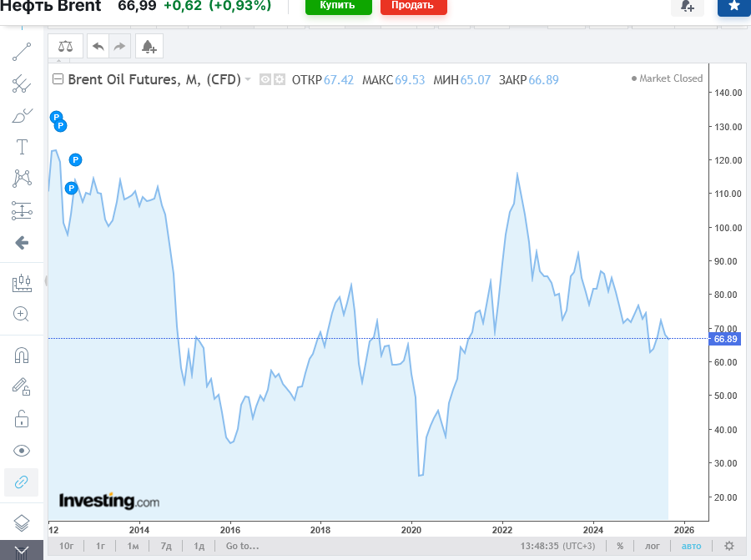The width and height of the screenshot is (751, 560).
Task: Click the undo arrow in toolbar
Action: coord(98,47)
